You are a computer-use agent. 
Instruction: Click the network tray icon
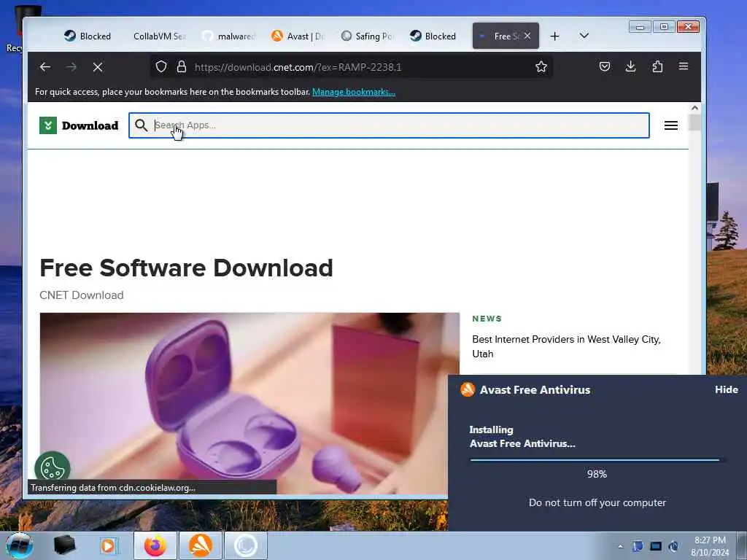point(656,546)
